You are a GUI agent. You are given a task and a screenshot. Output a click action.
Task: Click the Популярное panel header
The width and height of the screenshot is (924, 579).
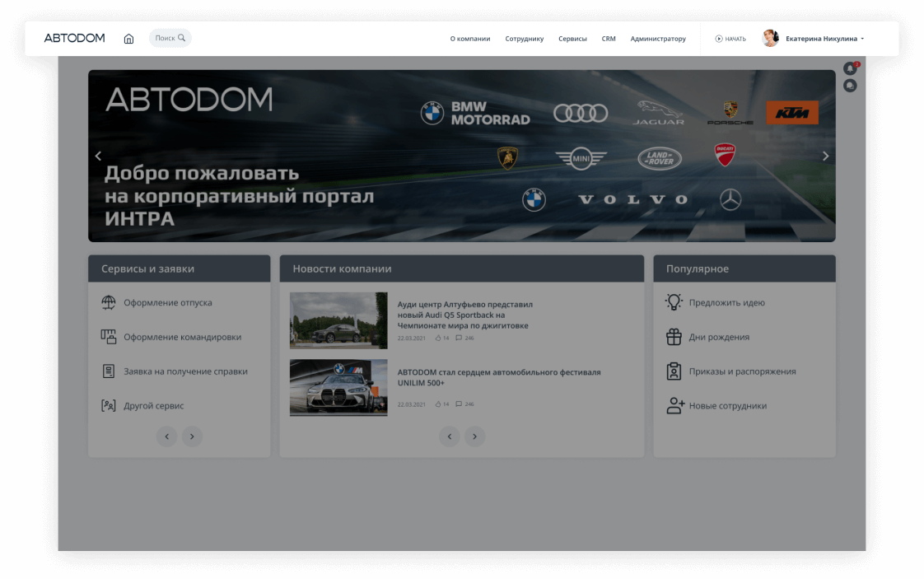(744, 268)
